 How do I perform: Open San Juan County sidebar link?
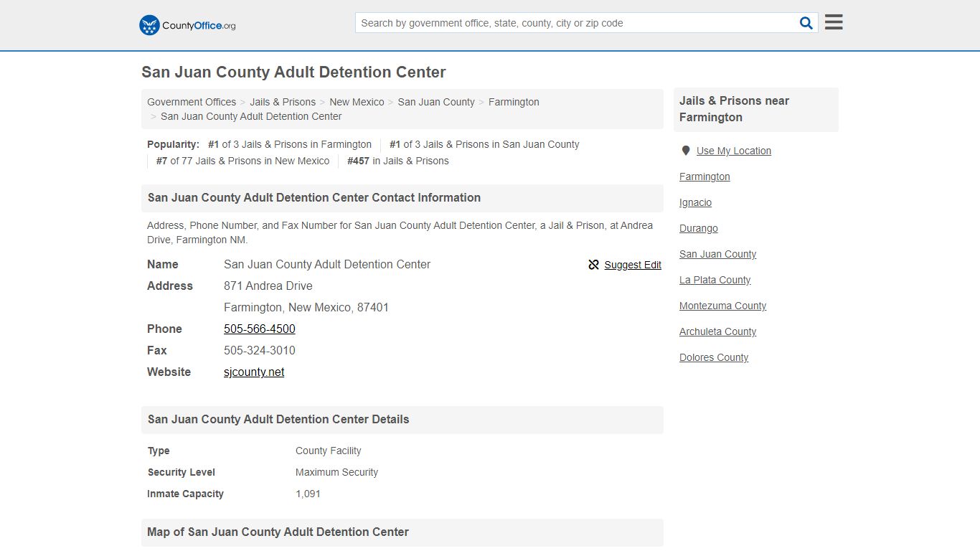click(x=717, y=254)
